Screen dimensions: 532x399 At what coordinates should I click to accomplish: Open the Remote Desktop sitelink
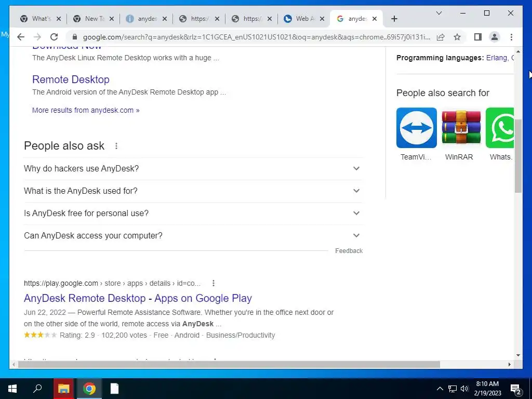click(x=71, y=79)
